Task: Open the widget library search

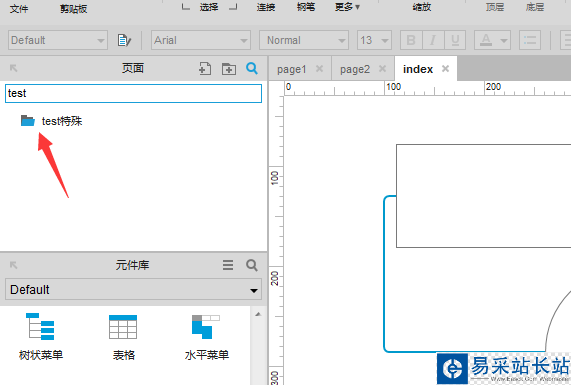Action: [252, 265]
